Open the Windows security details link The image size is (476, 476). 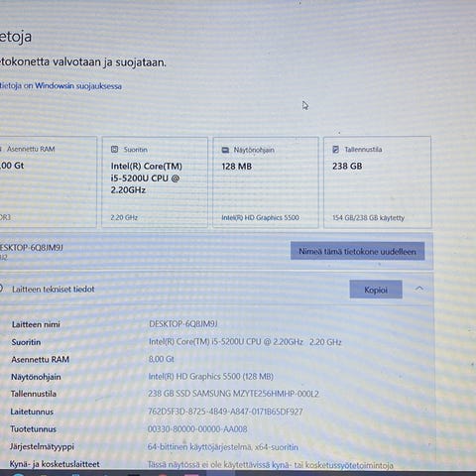tap(60, 86)
